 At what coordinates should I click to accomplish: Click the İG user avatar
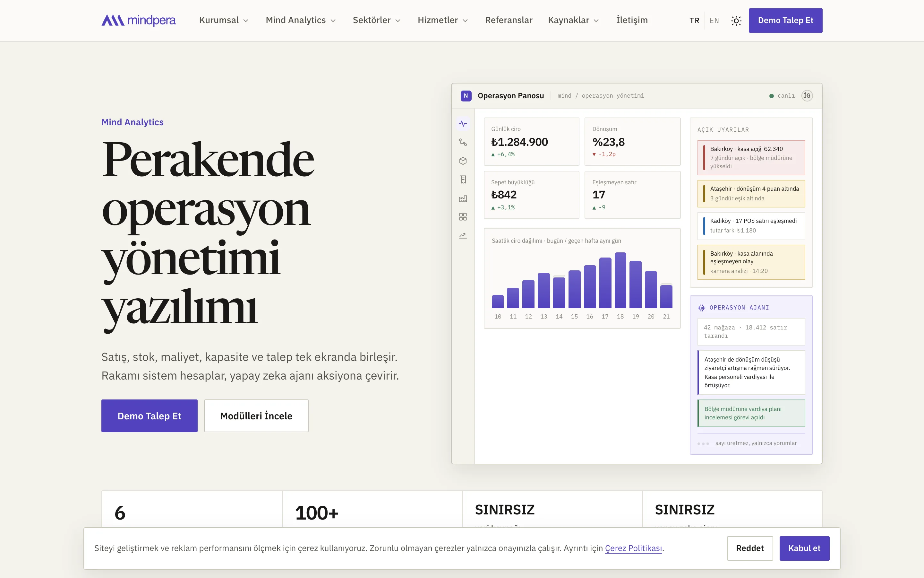[807, 96]
